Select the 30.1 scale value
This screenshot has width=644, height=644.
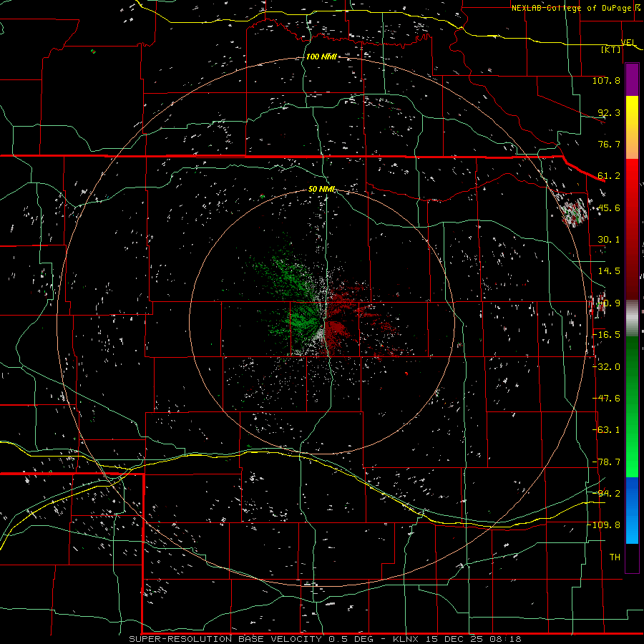click(x=609, y=240)
